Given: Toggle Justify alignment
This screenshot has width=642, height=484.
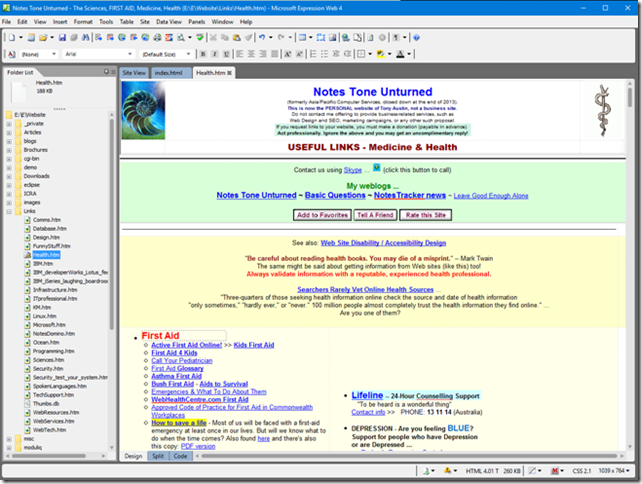Looking at the screenshot, I should pyautogui.click(x=274, y=54).
